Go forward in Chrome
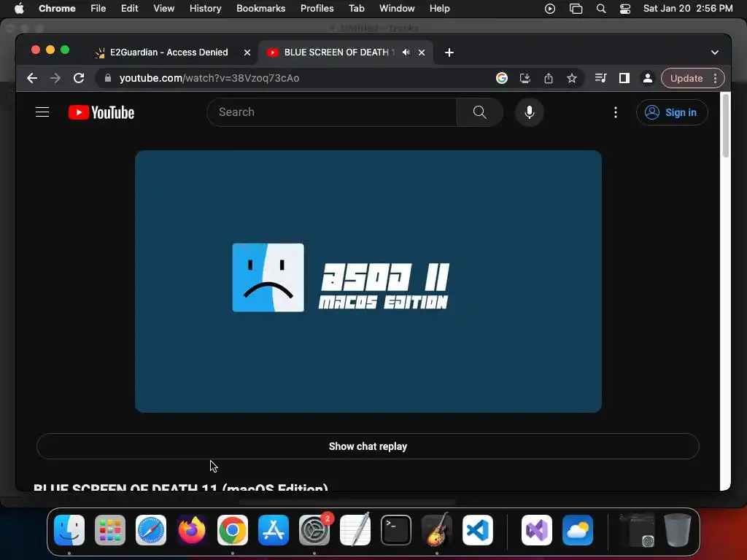The width and height of the screenshot is (747, 560). pos(55,78)
